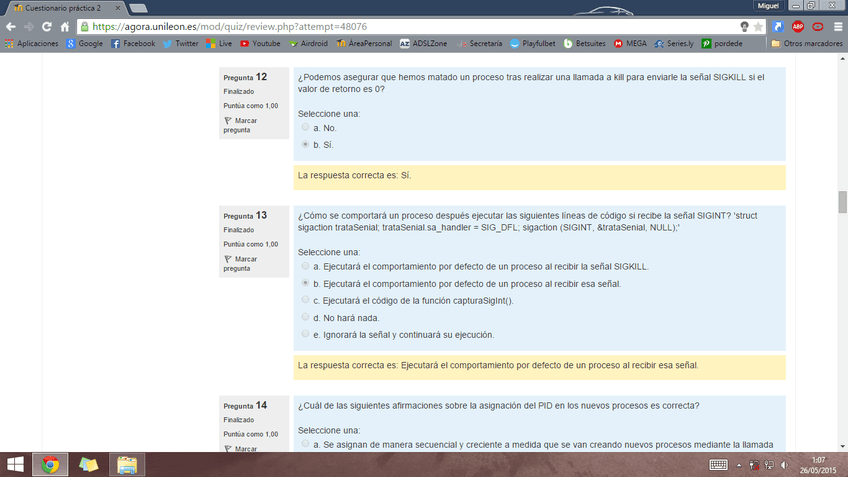Open the Facebook bookmark

(x=133, y=43)
